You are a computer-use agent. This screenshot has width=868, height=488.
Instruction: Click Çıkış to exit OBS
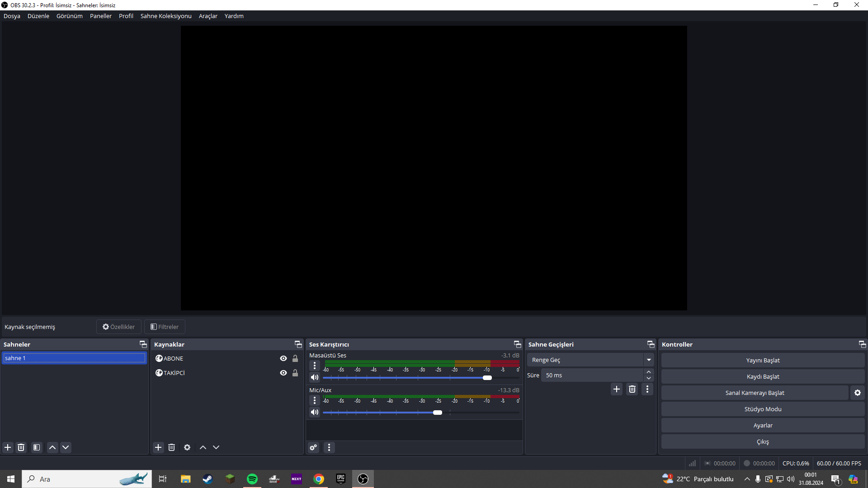click(763, 441)
